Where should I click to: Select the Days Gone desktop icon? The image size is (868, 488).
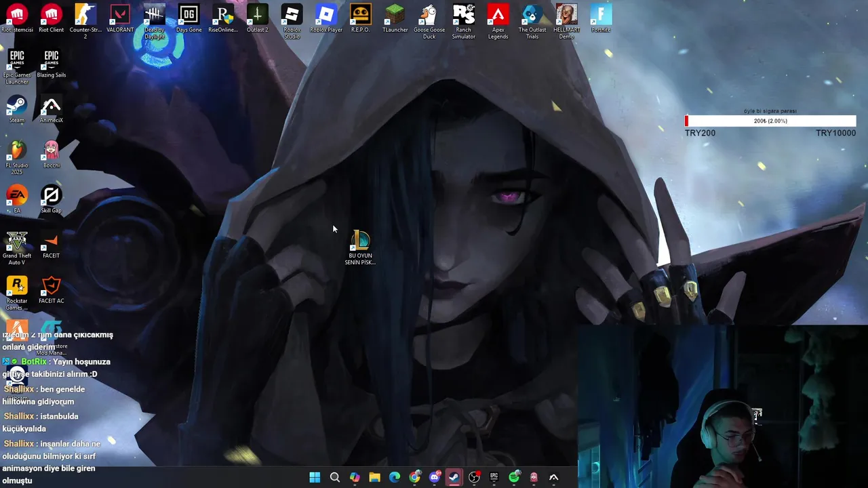click(189, 19)
